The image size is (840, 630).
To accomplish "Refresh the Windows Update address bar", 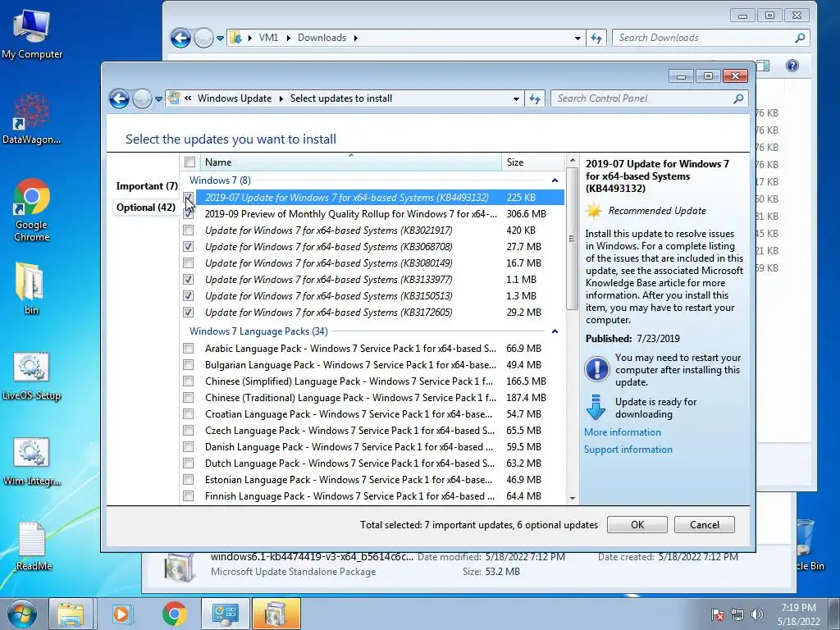I will coord(535,98).
